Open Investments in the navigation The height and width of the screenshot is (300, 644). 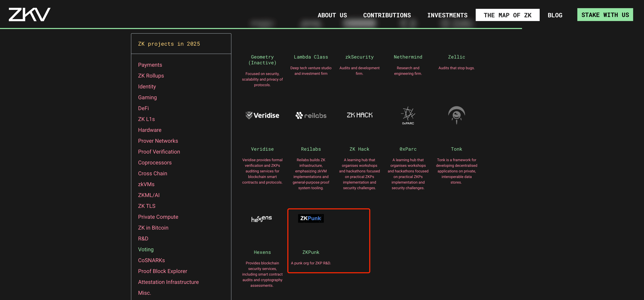(447, 15)
